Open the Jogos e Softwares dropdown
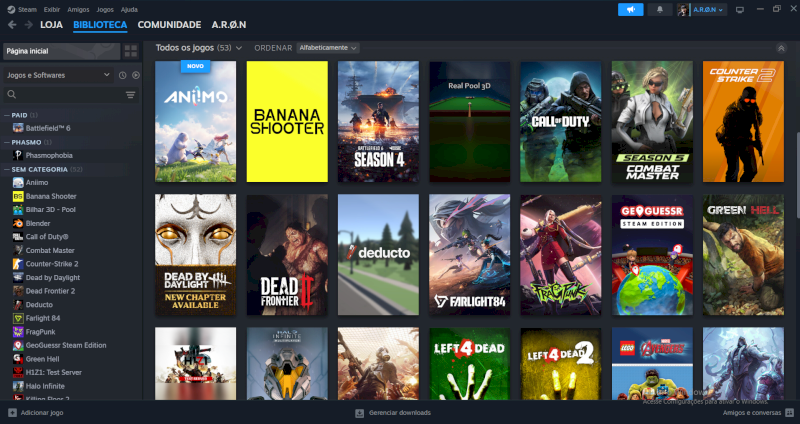This screenshot has height=424, width=800. (x=59, y=75)
